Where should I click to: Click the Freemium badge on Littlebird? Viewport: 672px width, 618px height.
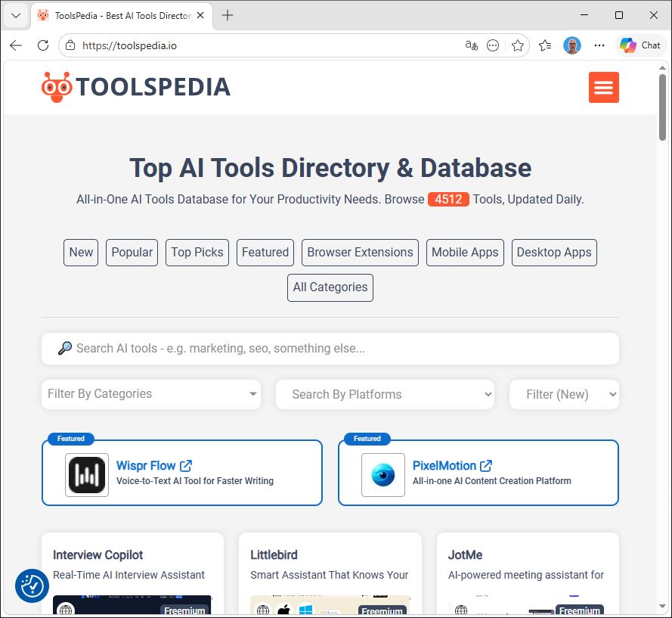(382, 610)
